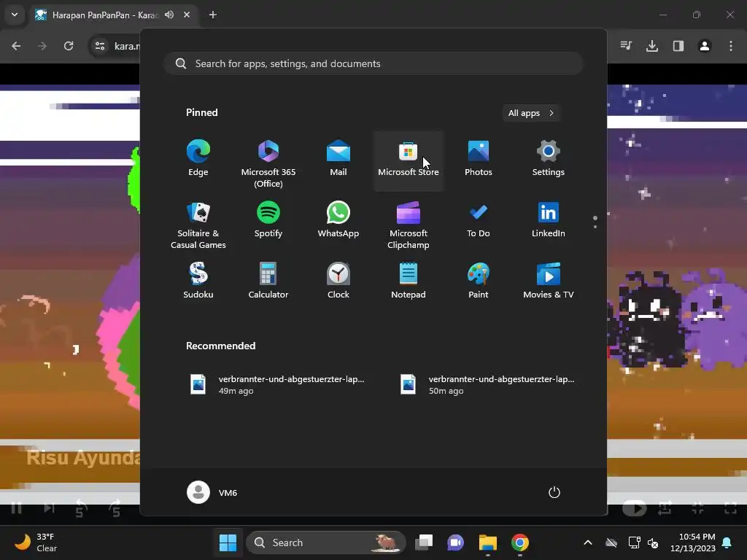Open the Chrome three-dot menu
This screenshot has height=560, width=747.
coord(731,46)
